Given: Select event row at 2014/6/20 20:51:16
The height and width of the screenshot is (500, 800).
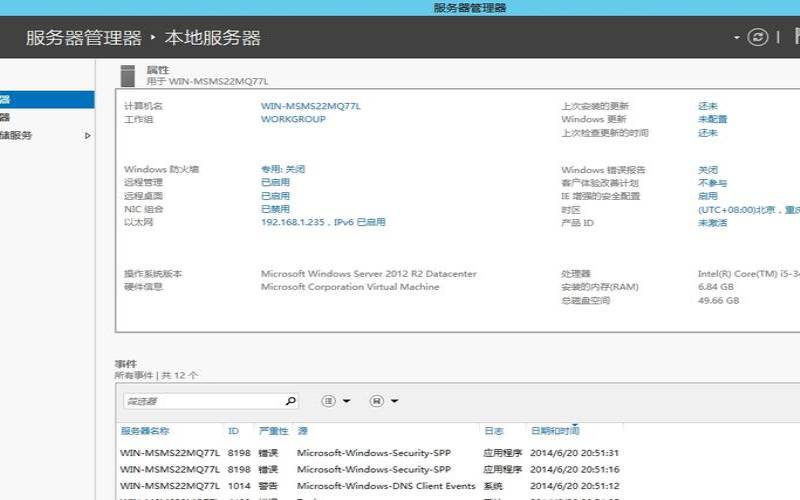Looking at the screenshot, I should coord(370,469).
